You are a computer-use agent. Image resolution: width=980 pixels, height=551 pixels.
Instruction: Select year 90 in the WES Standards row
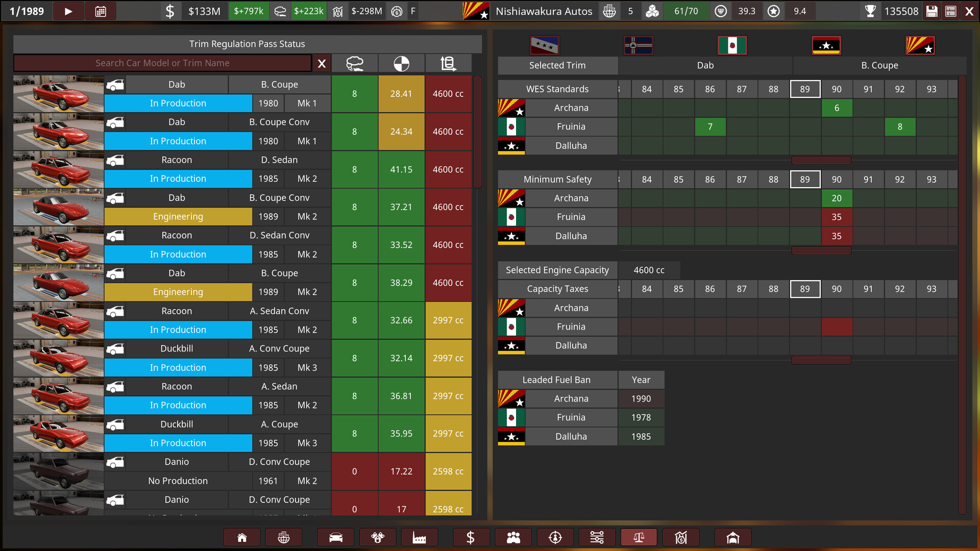[837, 89]
